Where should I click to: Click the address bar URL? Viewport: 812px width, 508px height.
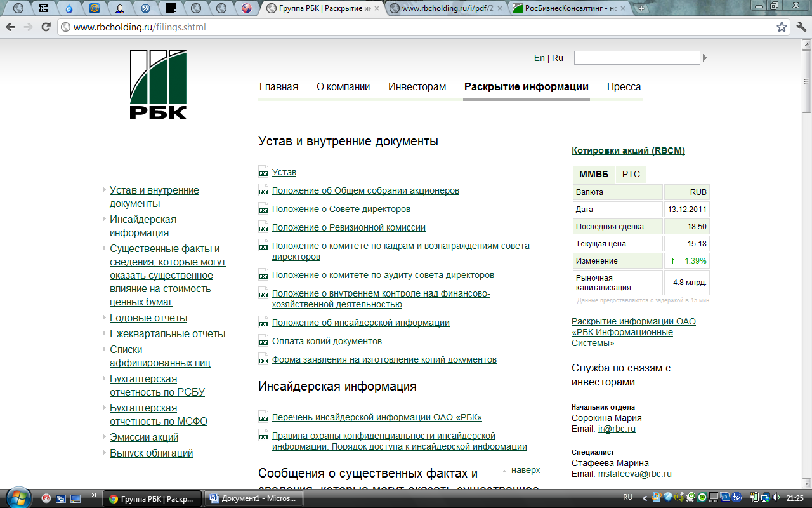click(140, 27)
